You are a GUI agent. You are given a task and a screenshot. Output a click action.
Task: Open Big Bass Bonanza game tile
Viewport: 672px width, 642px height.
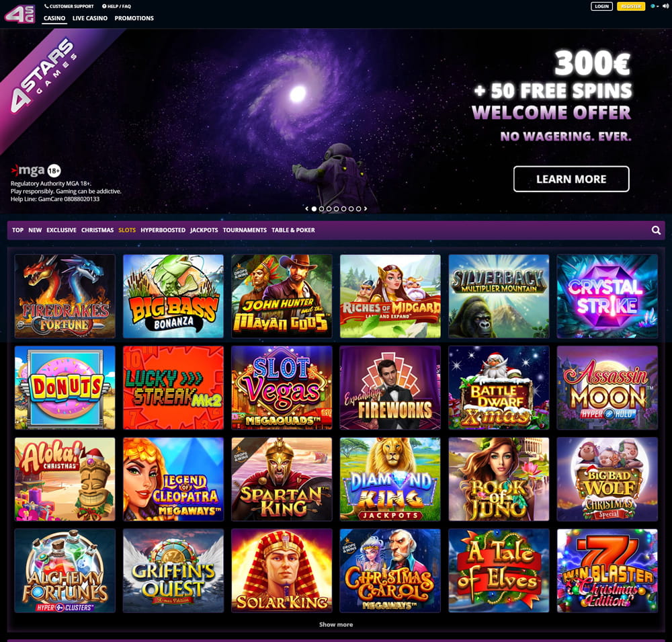pyautogui.click(x=173, y=296)
